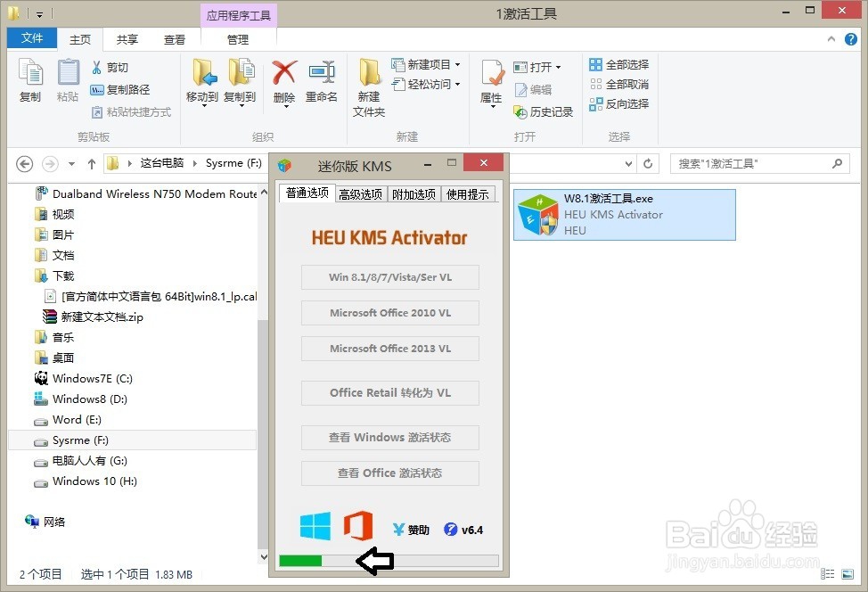Expand the 这台电脑 breadcrumb arrow
The height and width of the screenshot is (592, 868).
(194, 163)
